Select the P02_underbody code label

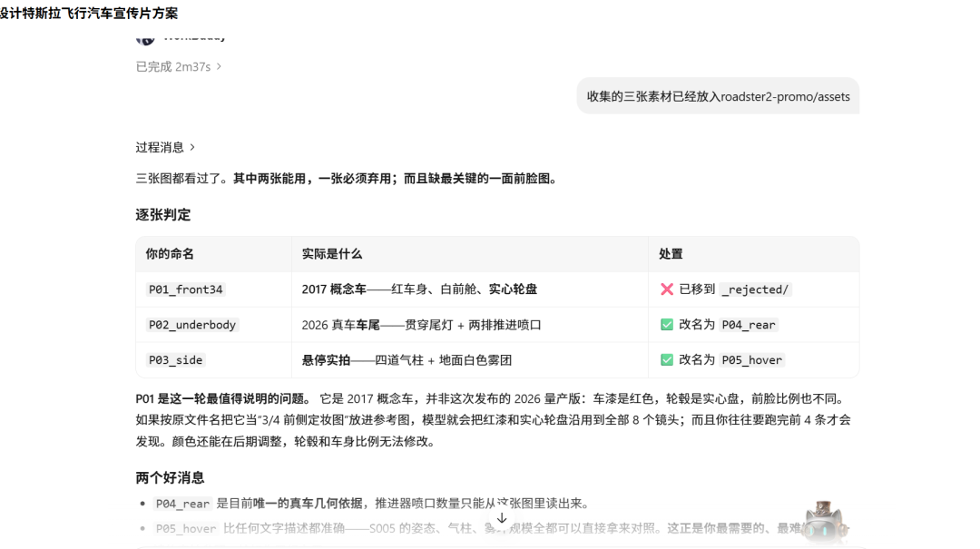191,325
